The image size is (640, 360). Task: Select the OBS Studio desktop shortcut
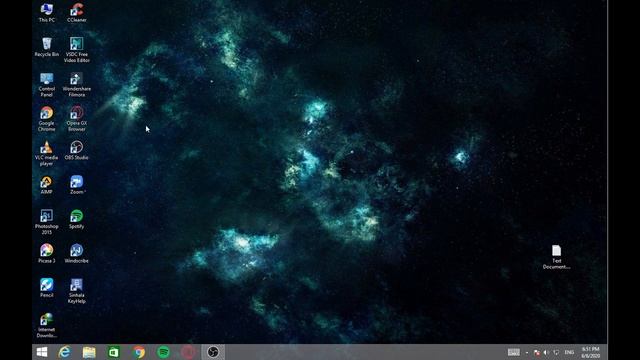tap(76, 150)
